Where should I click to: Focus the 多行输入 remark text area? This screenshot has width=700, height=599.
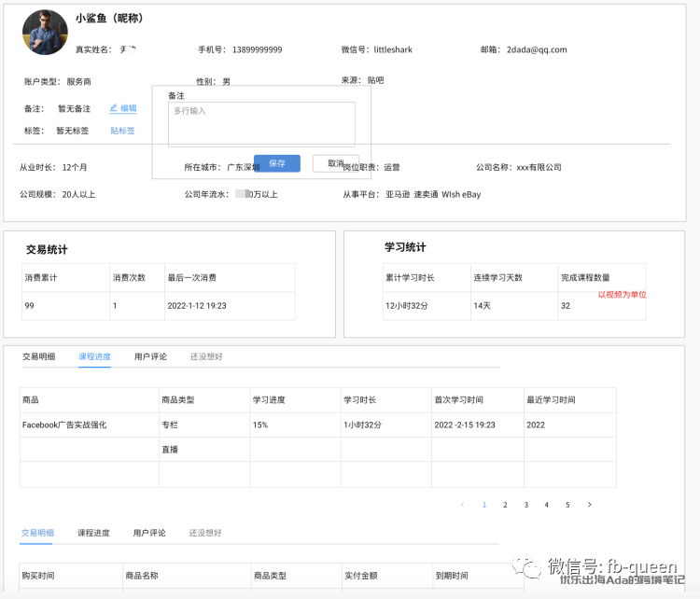coord(261,124)
